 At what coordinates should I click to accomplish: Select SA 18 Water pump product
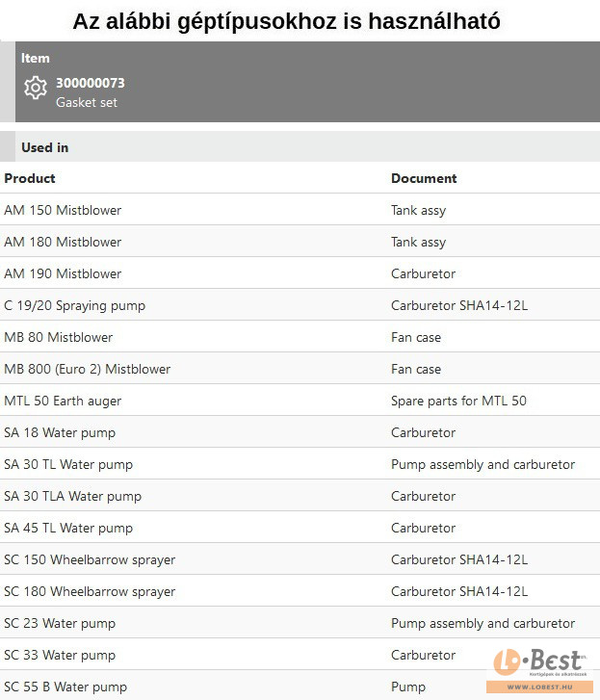(x=60, y=432)
